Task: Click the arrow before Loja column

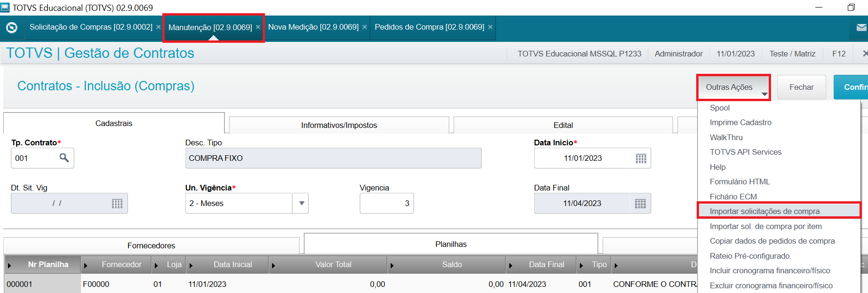Action: (156, 265)
